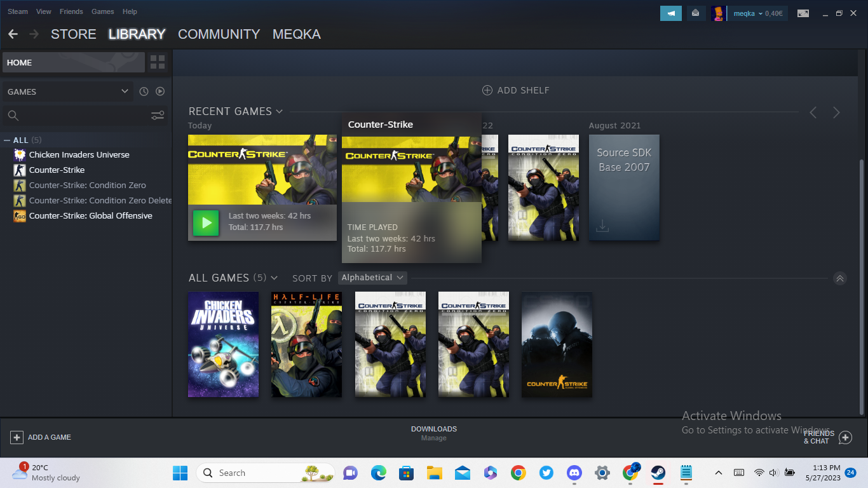
Task: Open advanced filter sliders icon in search
Action: tap(158, 116)
